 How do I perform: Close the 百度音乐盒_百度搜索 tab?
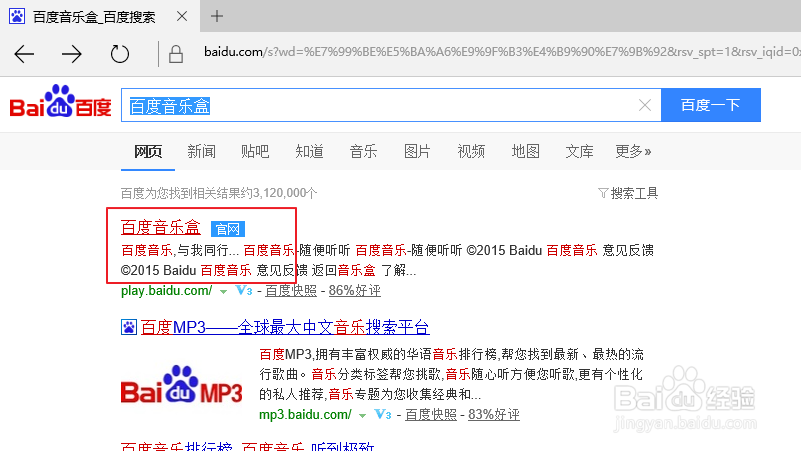[x=182, y=16]
